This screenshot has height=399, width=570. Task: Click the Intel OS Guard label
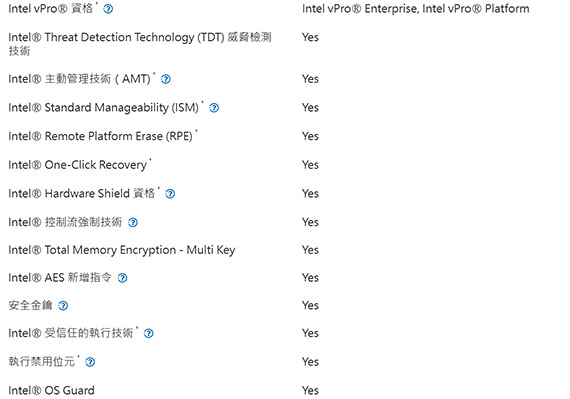coord(51,391)
